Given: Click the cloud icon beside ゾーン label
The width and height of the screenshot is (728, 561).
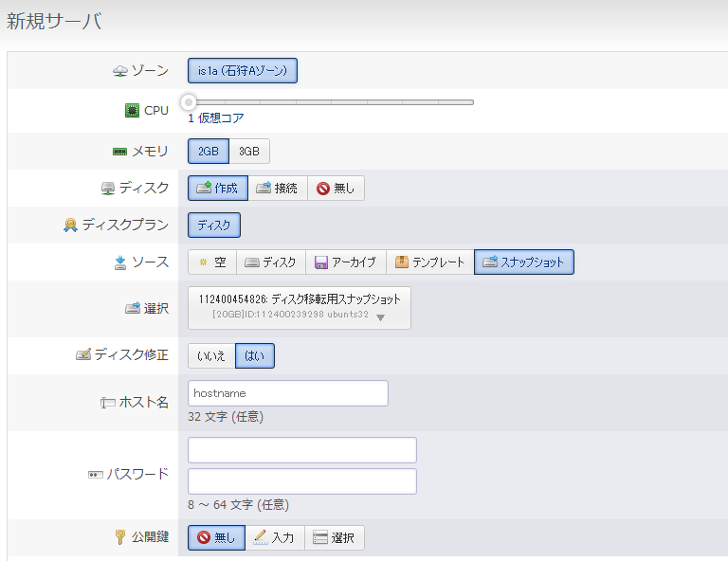Looking at the screenshot, I should (119, 70).
